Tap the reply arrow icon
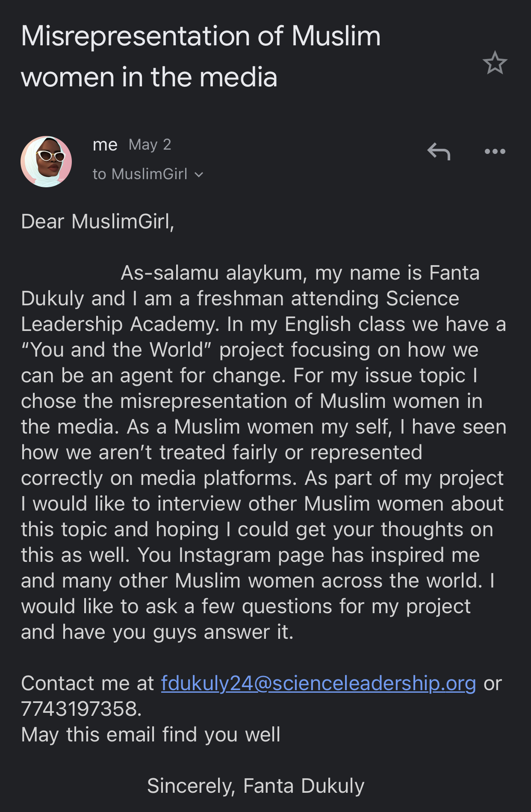The width and height of the screenshot is (531, 812). (439, 151)
